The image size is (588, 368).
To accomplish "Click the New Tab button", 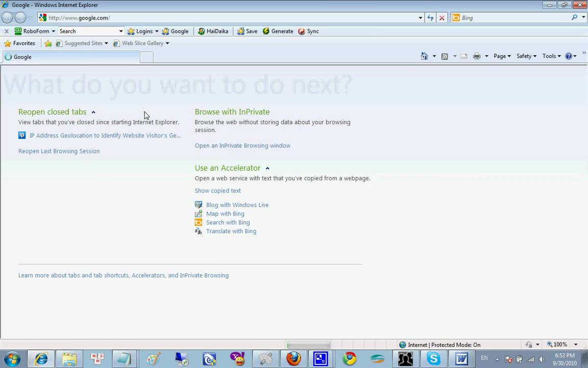I will click(146, 57).
